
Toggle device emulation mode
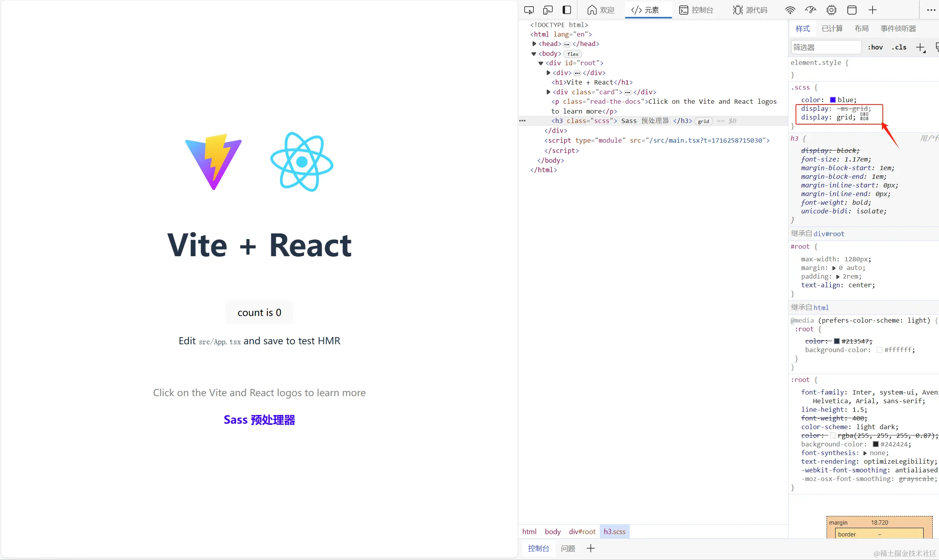(548, 10)
